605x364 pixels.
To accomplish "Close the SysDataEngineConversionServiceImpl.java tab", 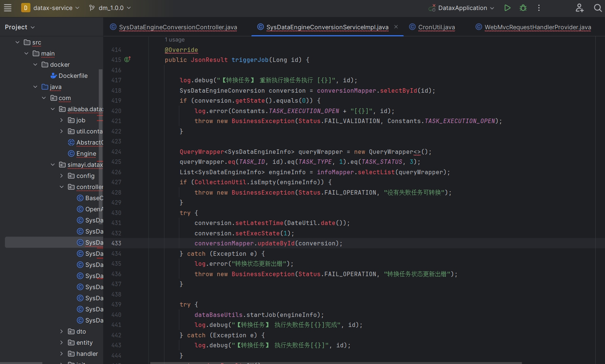I will pos(396,27).
